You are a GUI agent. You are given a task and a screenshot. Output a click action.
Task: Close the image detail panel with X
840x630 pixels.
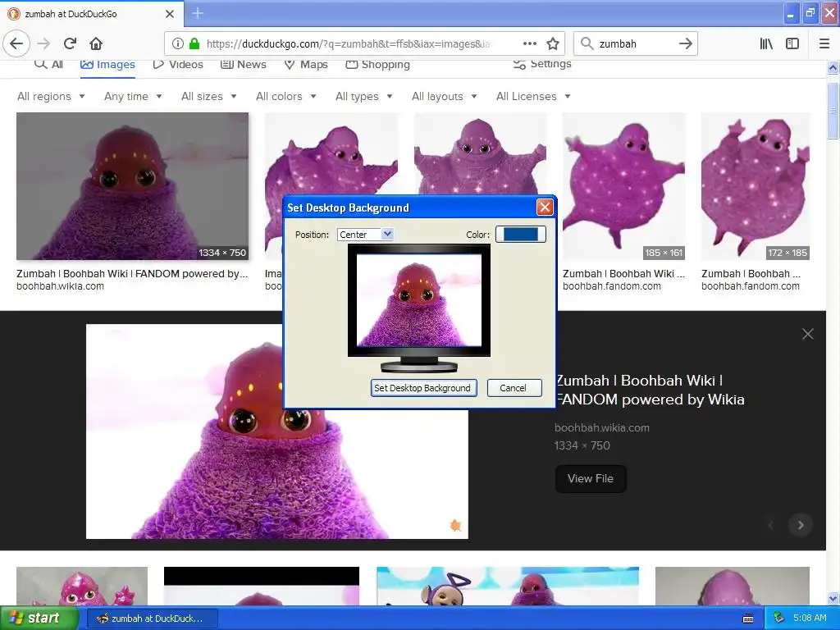click(808, 335)
